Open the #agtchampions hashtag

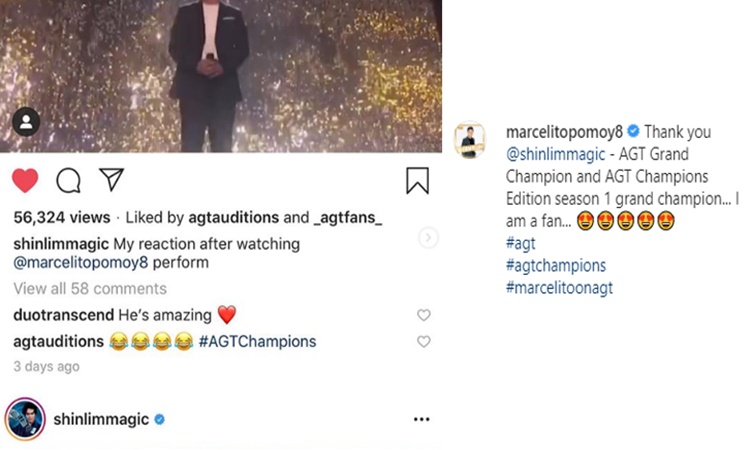[x=556, y=266]
